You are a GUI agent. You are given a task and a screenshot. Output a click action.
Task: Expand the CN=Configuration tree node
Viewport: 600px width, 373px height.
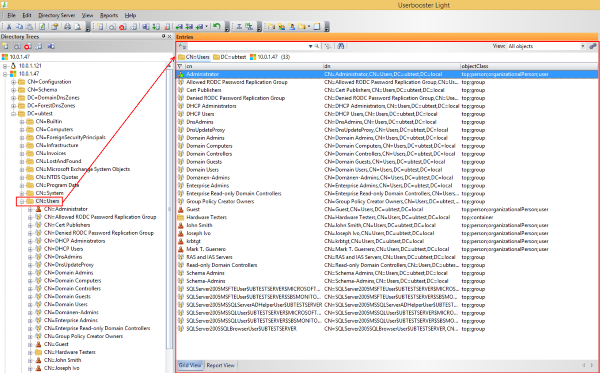pos(14,82)
